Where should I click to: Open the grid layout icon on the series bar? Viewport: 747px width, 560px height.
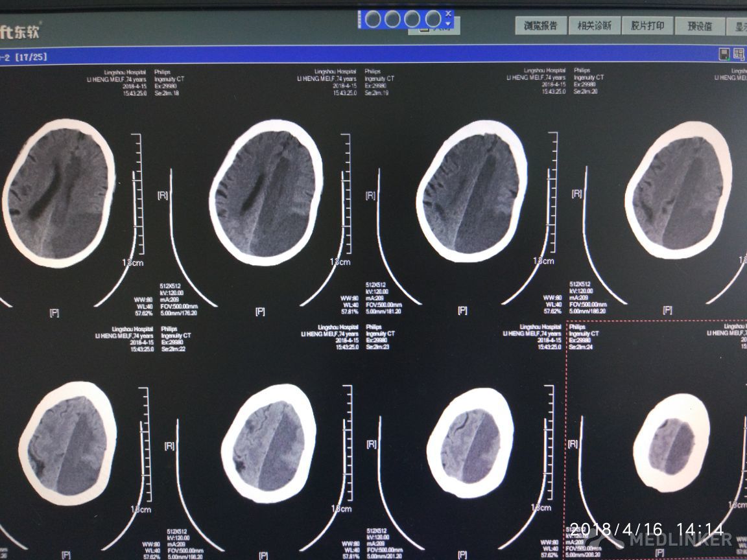coord(739,54)
